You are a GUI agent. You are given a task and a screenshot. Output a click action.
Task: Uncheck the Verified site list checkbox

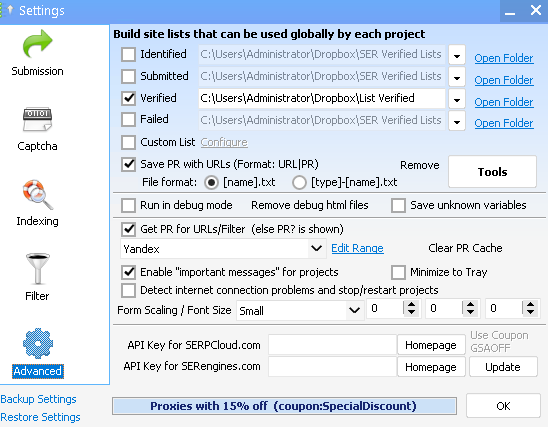pos(128,98)
